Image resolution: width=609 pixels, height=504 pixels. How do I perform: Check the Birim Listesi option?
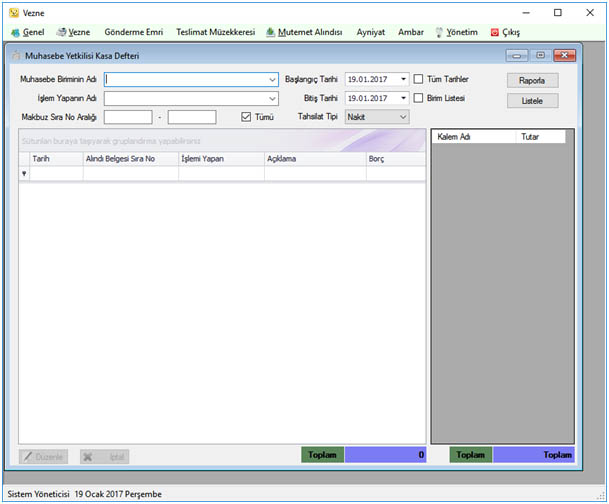(418, 98)
